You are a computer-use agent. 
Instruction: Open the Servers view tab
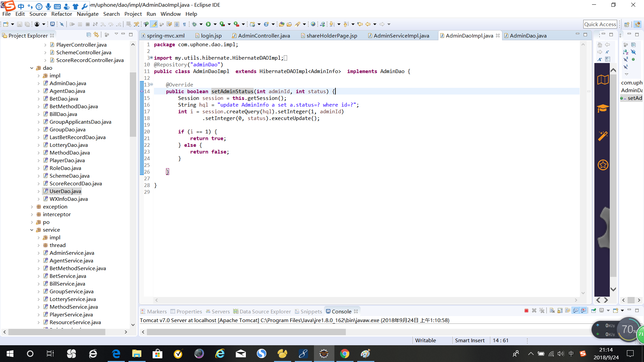pos(218,311)
